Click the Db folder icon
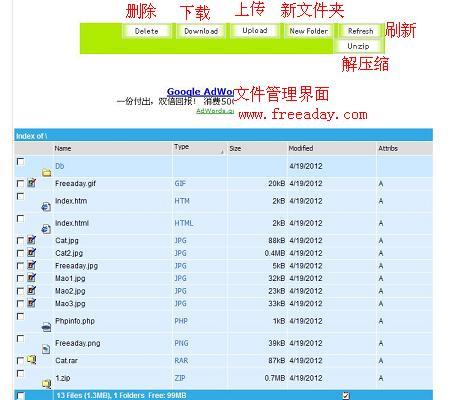The width and height of the screenshot is (450, 400). [47, 172]
